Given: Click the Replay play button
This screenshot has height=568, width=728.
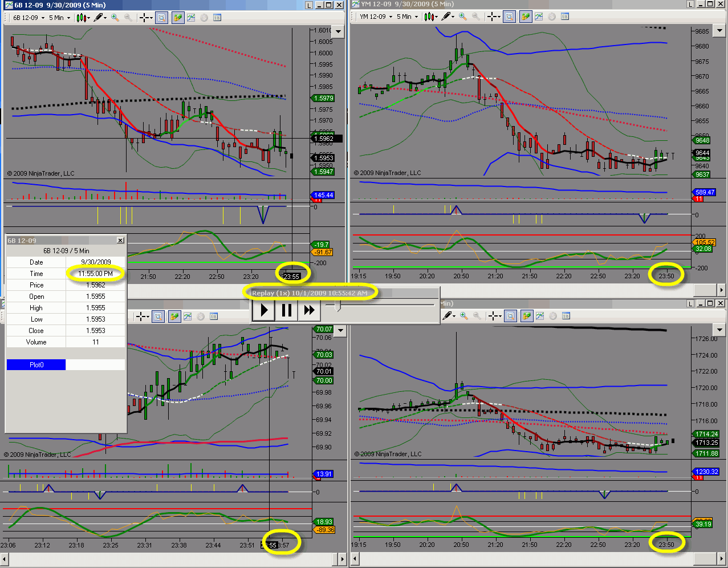Looking at the screenshot, I should coord(264,310).
